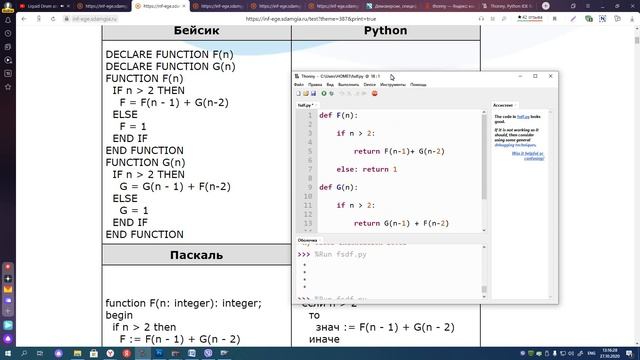Create a new file in Thonny toolbar

298,93
